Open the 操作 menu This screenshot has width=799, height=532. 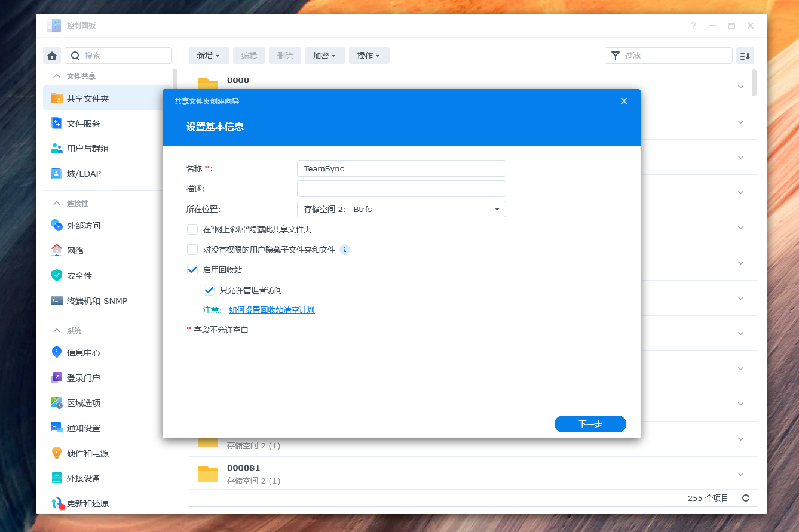coord(369,55)
